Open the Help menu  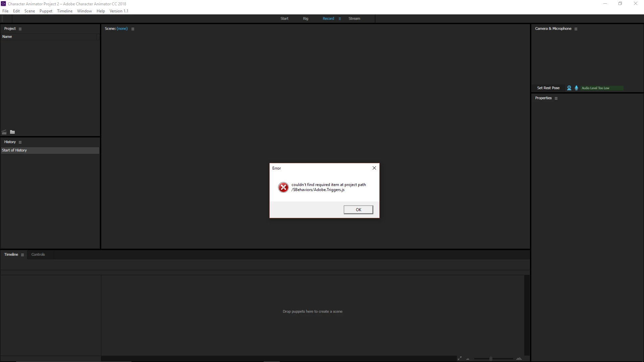pos(101,11)
